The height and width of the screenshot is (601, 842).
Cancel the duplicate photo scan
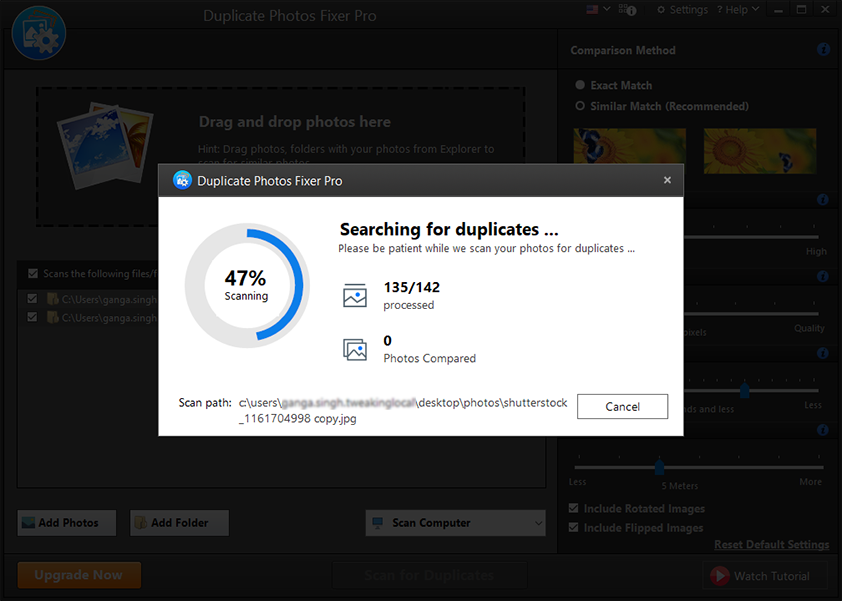tap(622, 407)
